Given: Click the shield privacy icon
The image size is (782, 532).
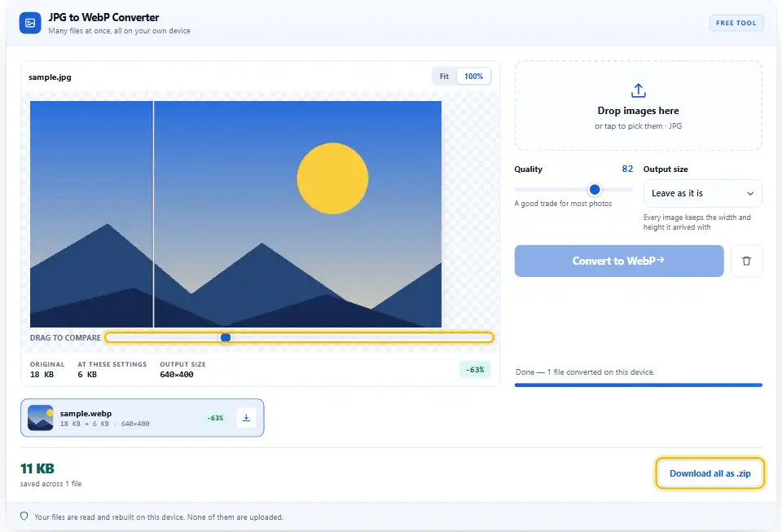Looking at the screenshot, I should [x=24, y=516].
